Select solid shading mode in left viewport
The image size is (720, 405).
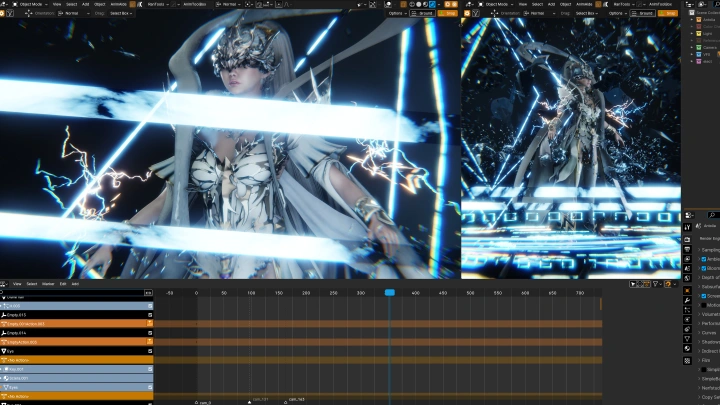coord(418,4)
